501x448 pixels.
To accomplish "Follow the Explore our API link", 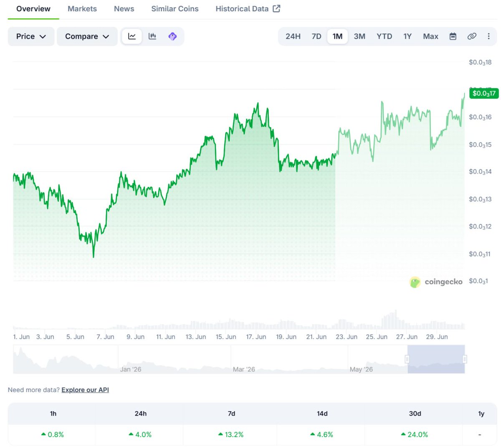I will (85, 390).
